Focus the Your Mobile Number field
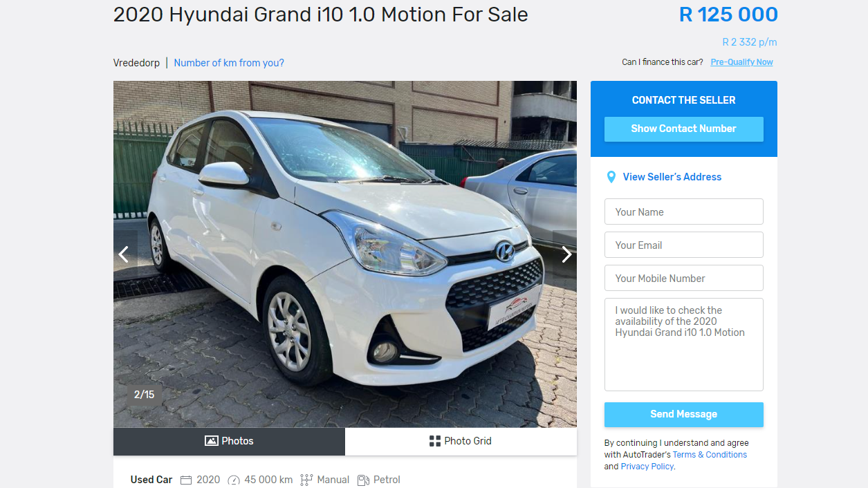The height and width of the screenshot is (488, 868). pyautogui.click(x=683, y=278)
